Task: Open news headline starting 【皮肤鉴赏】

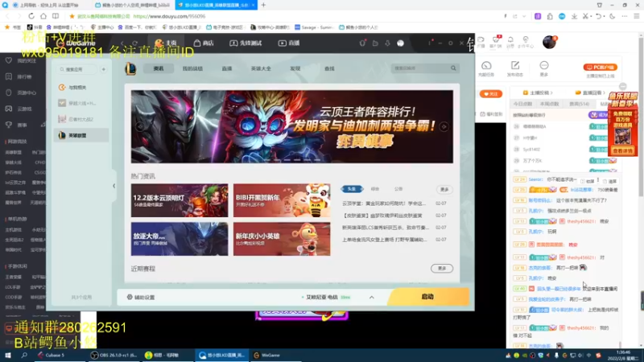Action: [382, 216]
